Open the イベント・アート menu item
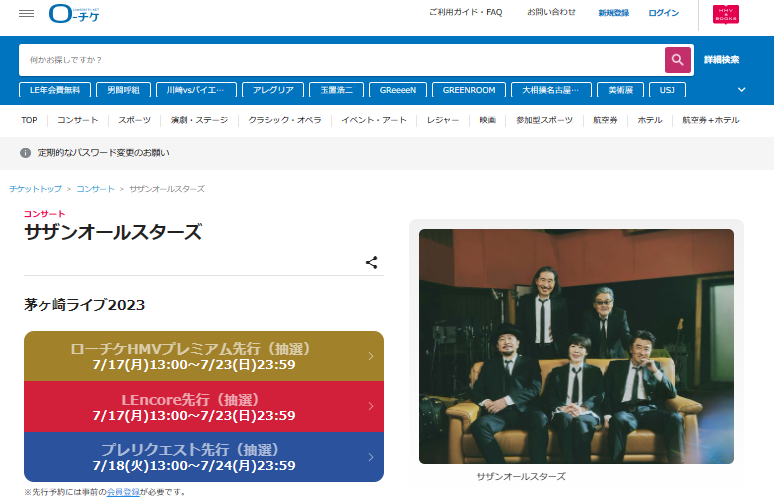The image size is (774, 504). point(374,120)
